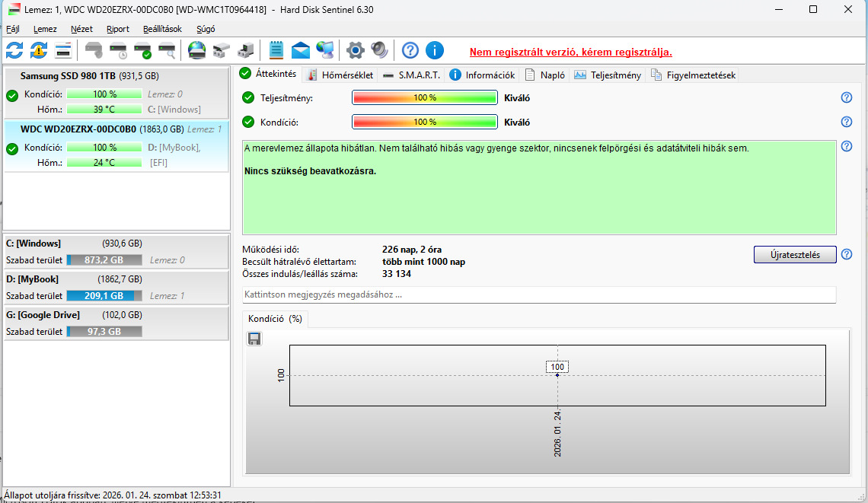Click the monitor with globe toolbar icon
Image resolution: width=868 pixels, height=503 pixels.
325,50
